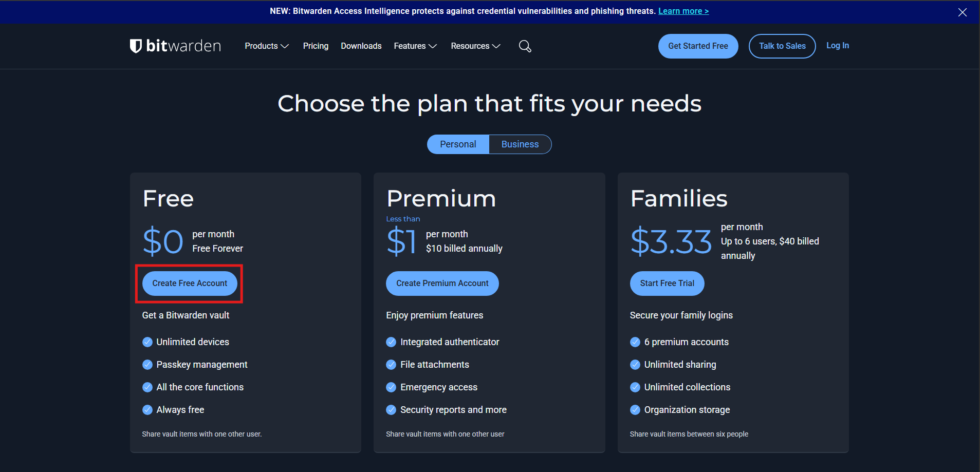Go to the Downloads menu item

click(361, 46)
